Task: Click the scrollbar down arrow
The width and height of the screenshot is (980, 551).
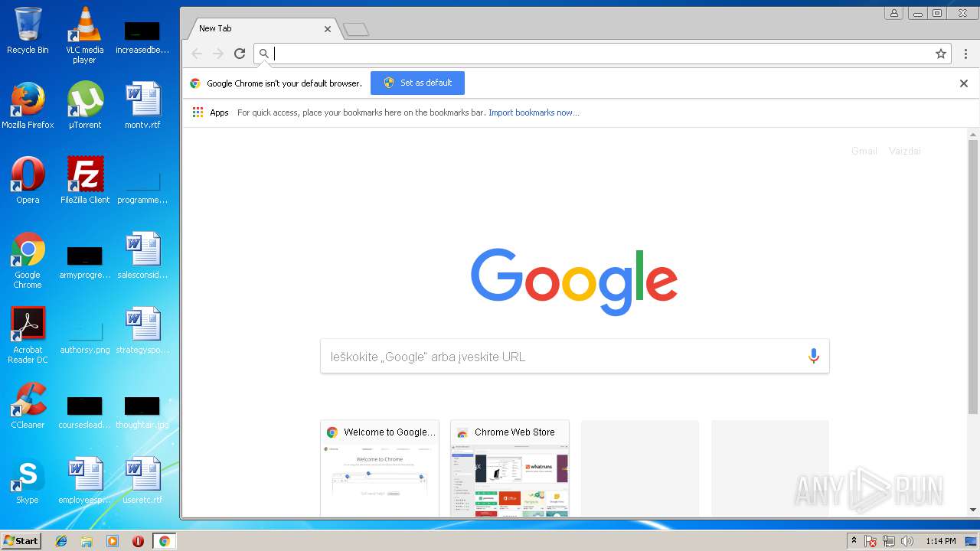Action: click(x=973, y=510)
